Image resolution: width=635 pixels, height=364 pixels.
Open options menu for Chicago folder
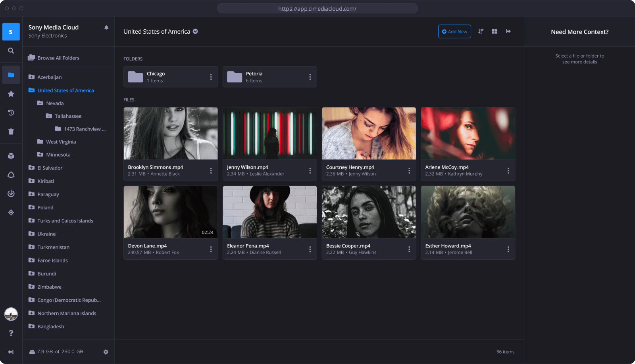[211, 77]
